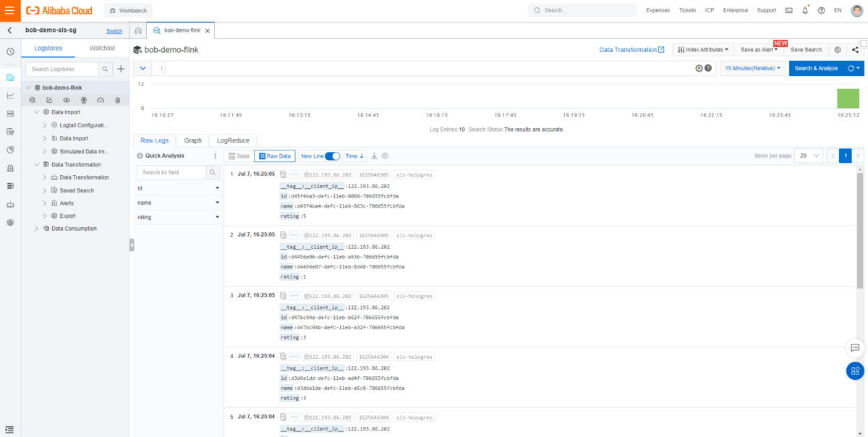
Task: Open the help question mark in top bar
Action: tap(821, 10)
